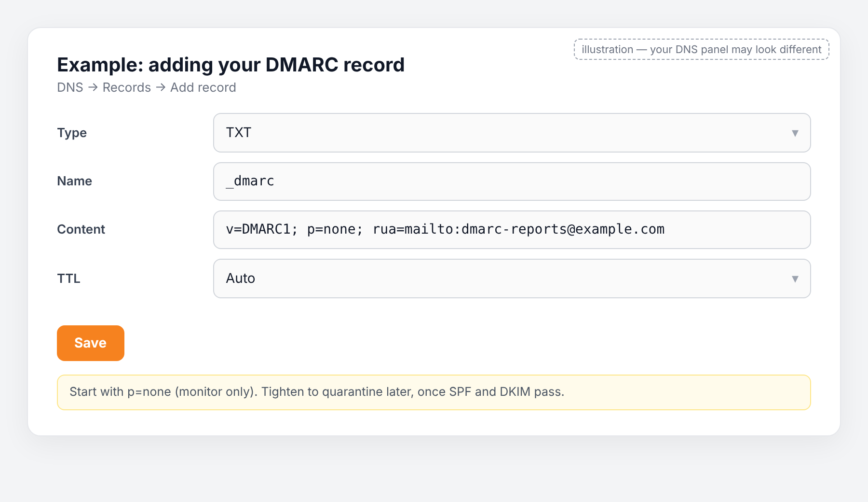Save the DMARC record
The width and height of the screenshot is (868, 502).
pyautogui.click(x=91, y=343)
